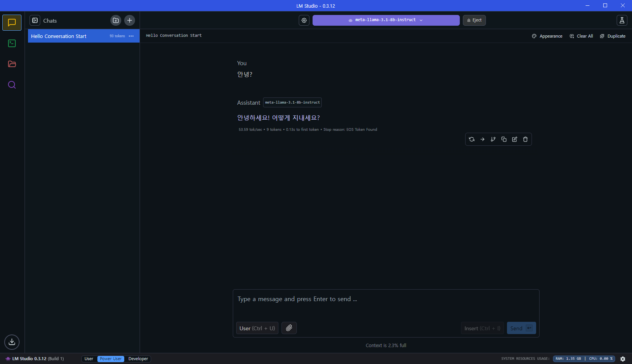
Task: Click the 93 tokens label
Action: [x=117, y=36]
